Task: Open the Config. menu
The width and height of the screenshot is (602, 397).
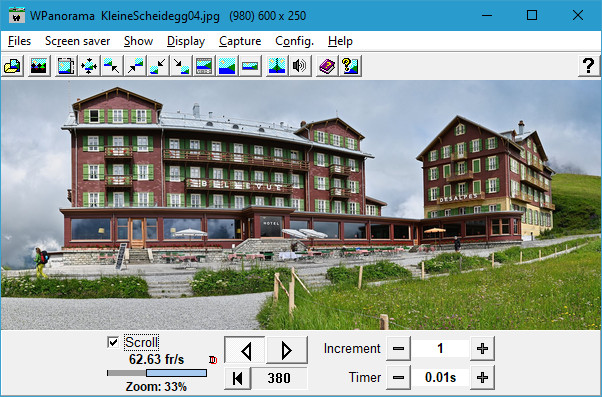Action: (295, 41)
